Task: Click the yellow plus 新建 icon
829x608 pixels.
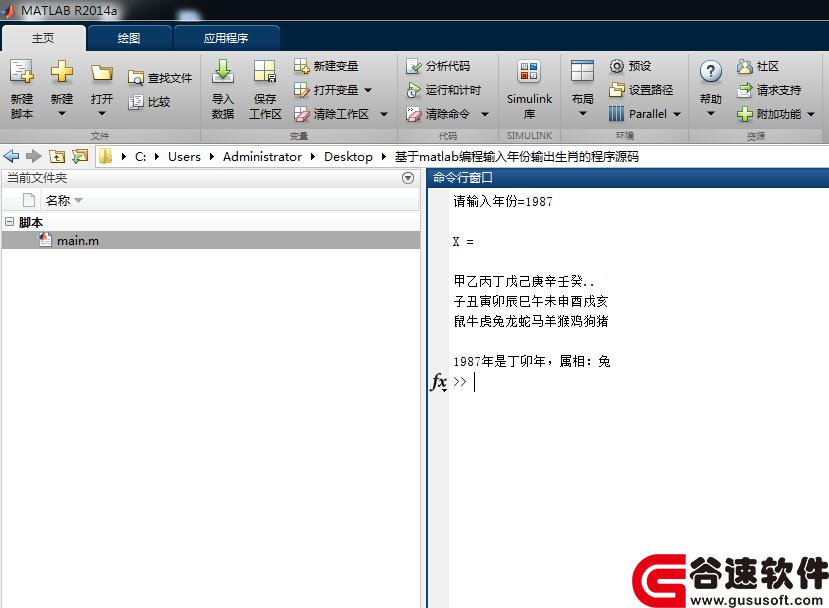Action: 62,71
